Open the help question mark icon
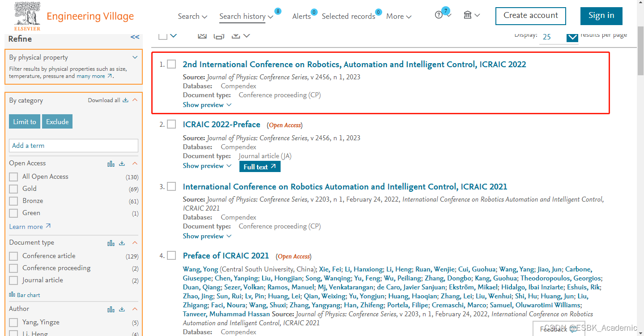The width and height of the screenshot is (644, 336). pos(439,15)
